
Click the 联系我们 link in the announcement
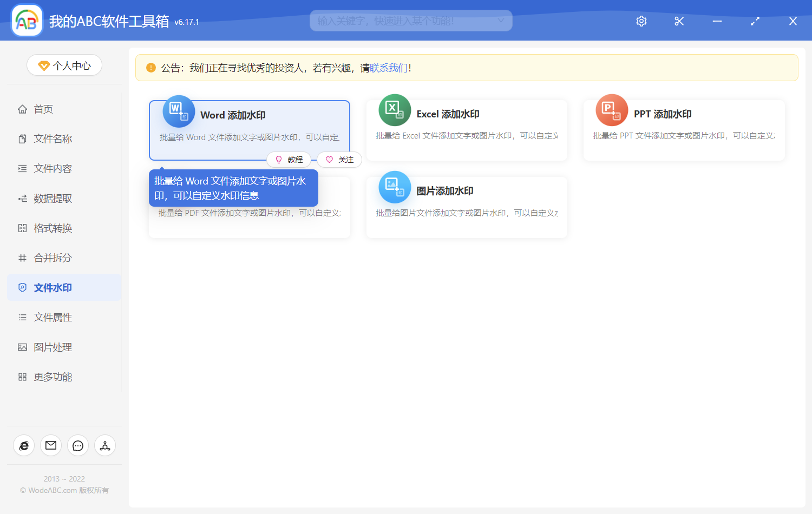point(388,68)
